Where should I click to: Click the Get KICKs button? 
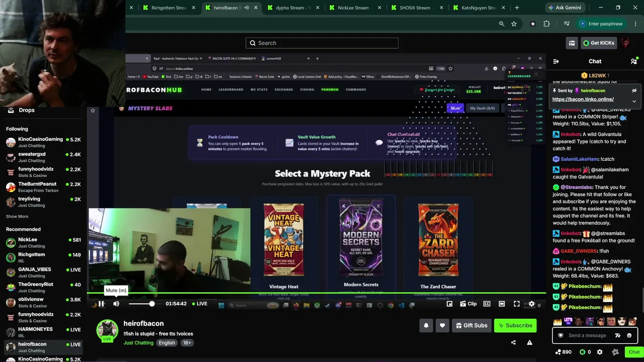point(599,43)
